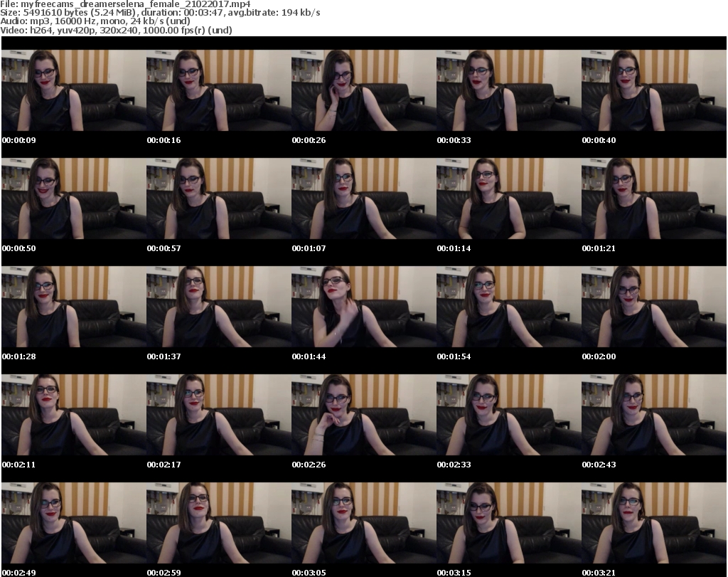Click the 00:00:09 timestamp label
The height and width of the screenshot is (577, 728).
[19, 140]
